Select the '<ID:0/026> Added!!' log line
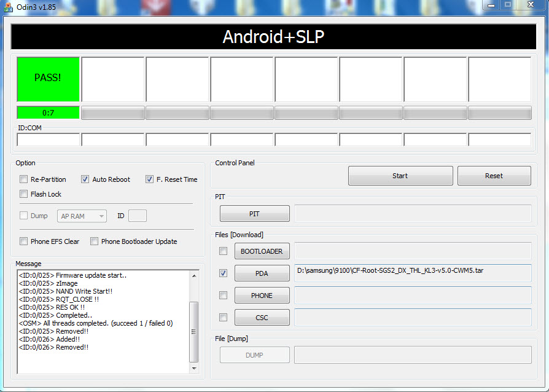The width and height of the screenshot is (549, 392). pos(49,339)
